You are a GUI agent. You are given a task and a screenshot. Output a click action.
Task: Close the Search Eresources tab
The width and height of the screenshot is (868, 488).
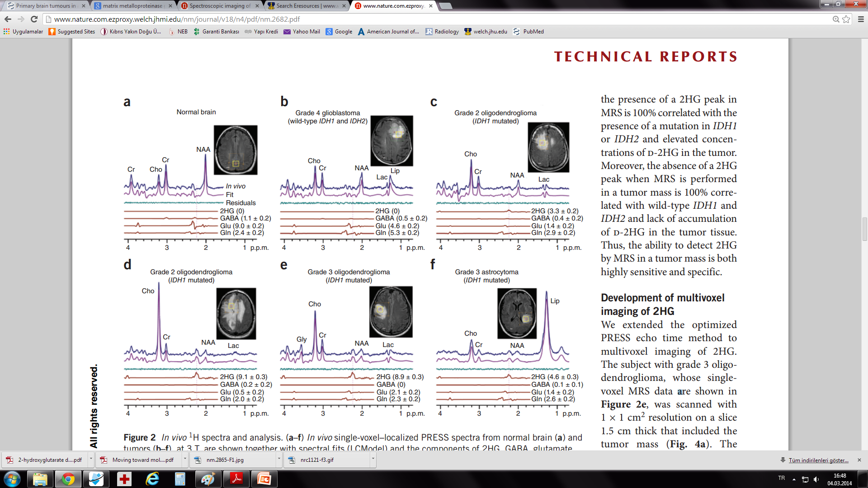tap(344, 6)
